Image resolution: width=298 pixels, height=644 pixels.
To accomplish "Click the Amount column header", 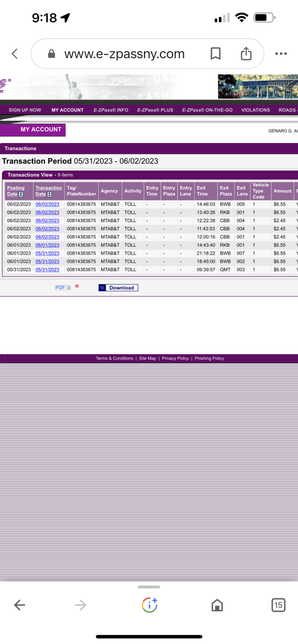I will click(x=282, y=191).
